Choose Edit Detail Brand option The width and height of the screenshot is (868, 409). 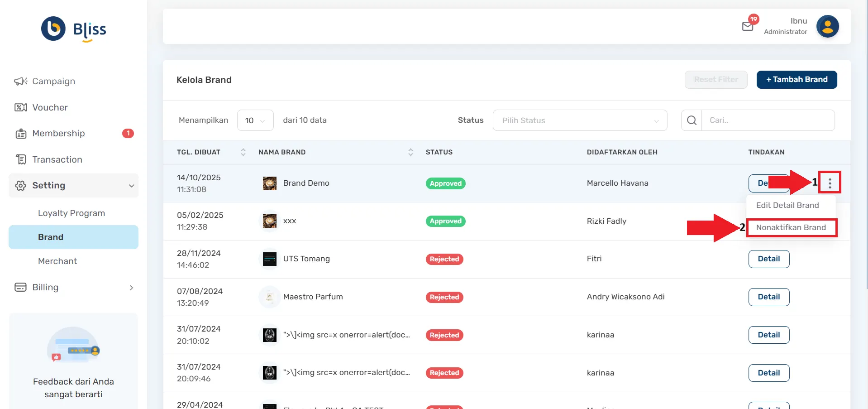click(787, 205)
